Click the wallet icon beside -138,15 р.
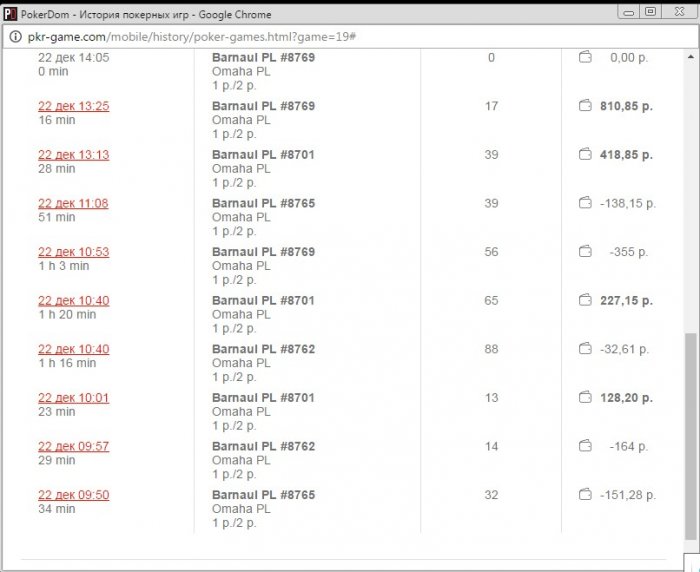Image resolution: width=700 pixels, height=572 pixels. click(x=586, y=203)
